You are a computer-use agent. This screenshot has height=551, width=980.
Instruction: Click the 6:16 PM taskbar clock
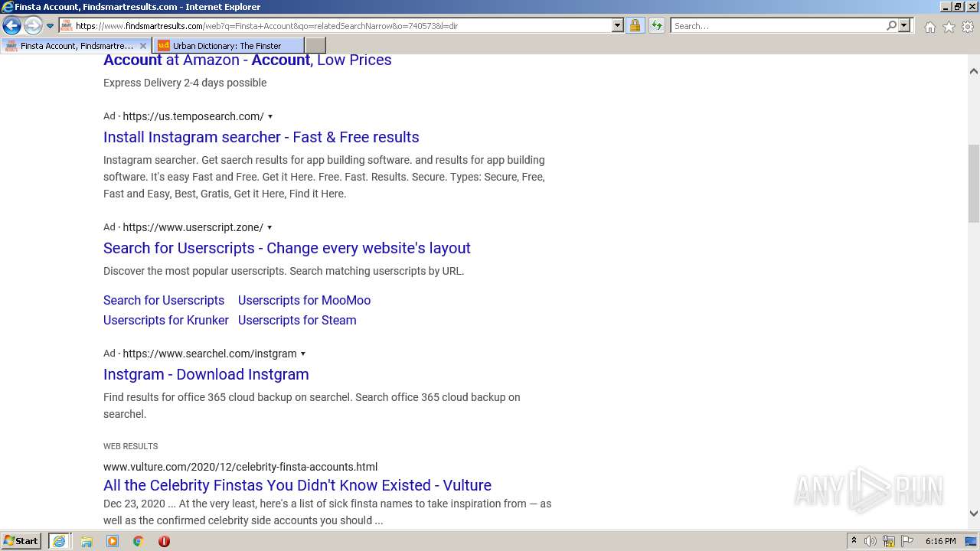pos(940,541)
